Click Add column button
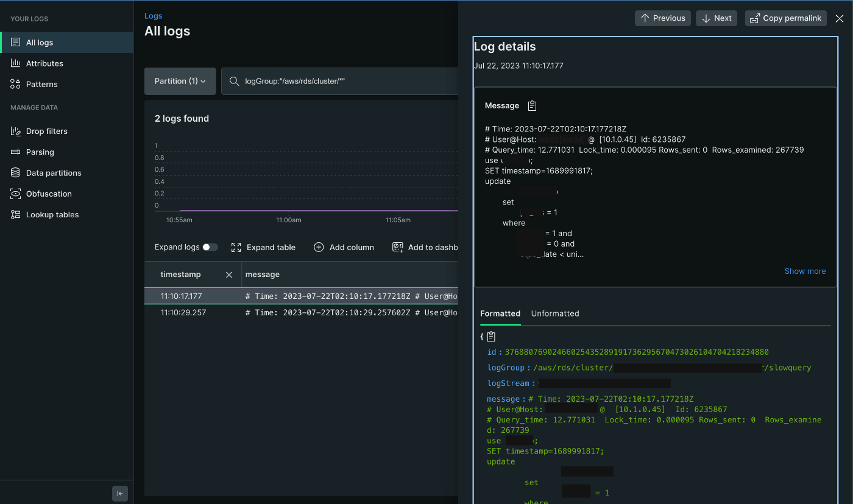 point(344,247)
